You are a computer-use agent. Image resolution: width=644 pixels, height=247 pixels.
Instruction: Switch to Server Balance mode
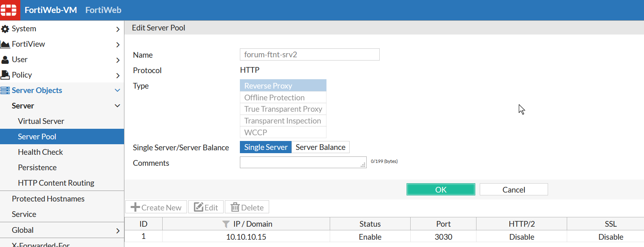click(320, 147)
